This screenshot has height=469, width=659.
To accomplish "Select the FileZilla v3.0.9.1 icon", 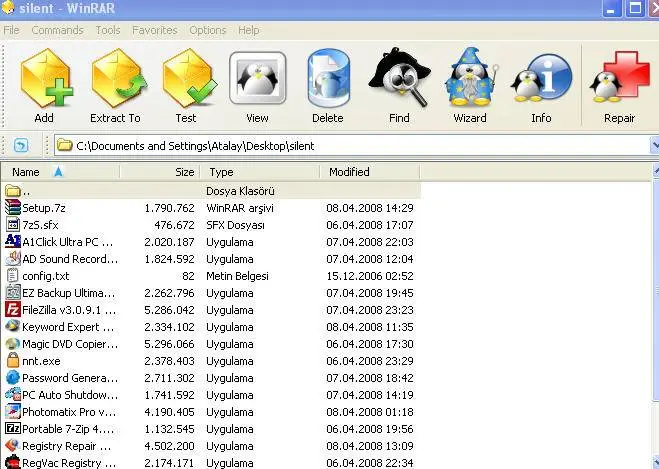I will pos(13,310).
